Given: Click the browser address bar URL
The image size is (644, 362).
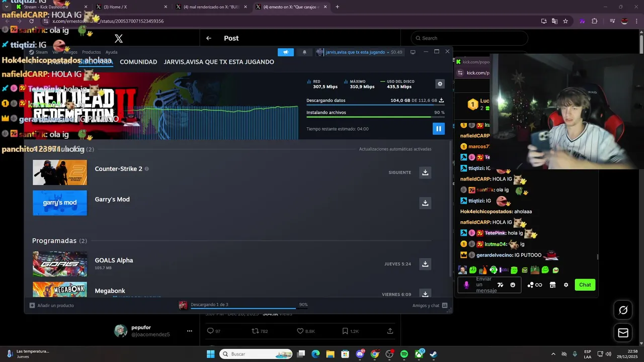Looking at the screenshot, I should pos(108,21).
